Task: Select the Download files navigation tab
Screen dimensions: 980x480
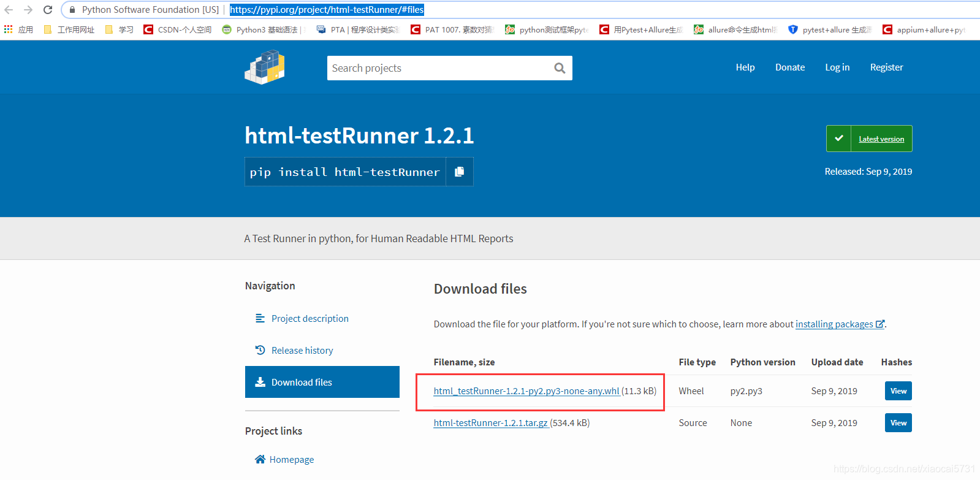Action: point(322,382)
